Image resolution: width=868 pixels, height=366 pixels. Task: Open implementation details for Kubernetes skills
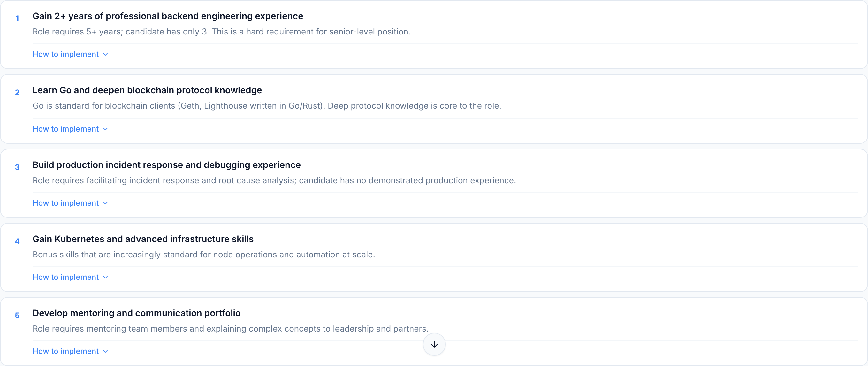(65, 277)
